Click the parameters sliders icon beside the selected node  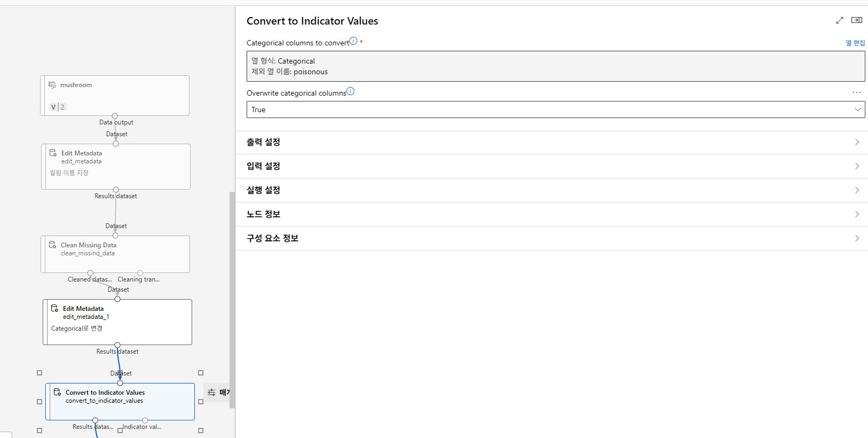point(211,393)
